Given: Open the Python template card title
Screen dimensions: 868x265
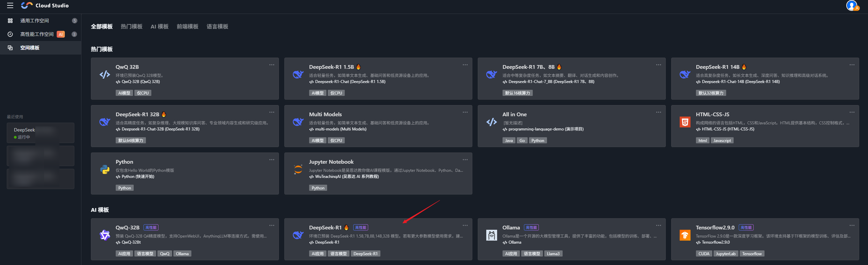Looking at the screenshot, I should [x=125, y=162].
